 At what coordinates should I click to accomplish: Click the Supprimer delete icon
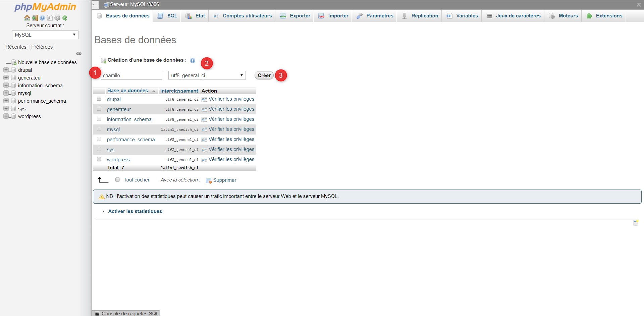[209, 180]
